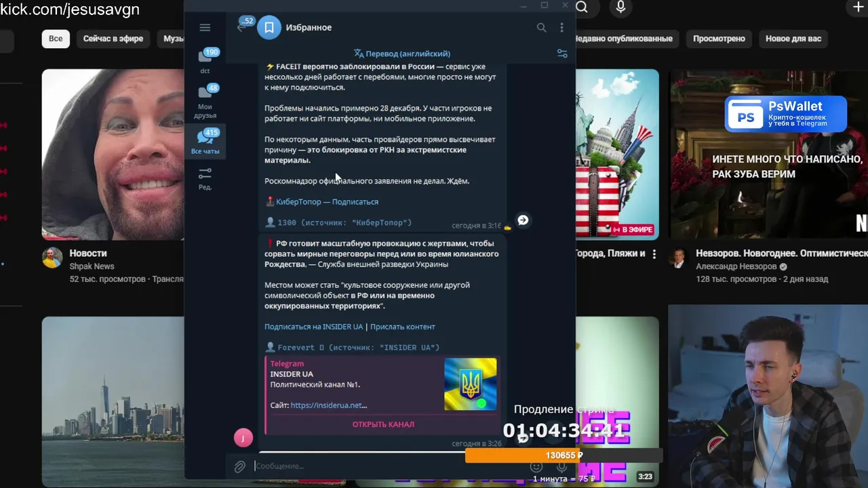Select the Мои друзья chat folder
868x488 pixels.
(205, 102)
